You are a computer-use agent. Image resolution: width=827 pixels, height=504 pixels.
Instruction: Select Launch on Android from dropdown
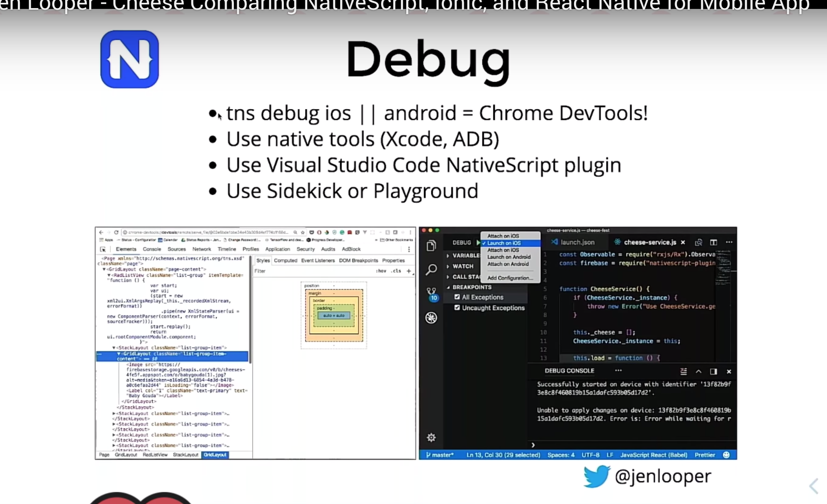[508, 257]
